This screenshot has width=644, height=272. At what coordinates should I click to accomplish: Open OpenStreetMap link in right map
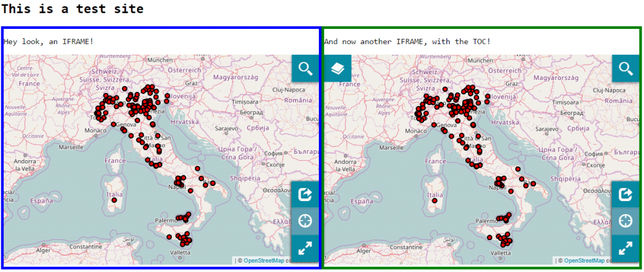(x=584, y=260)
